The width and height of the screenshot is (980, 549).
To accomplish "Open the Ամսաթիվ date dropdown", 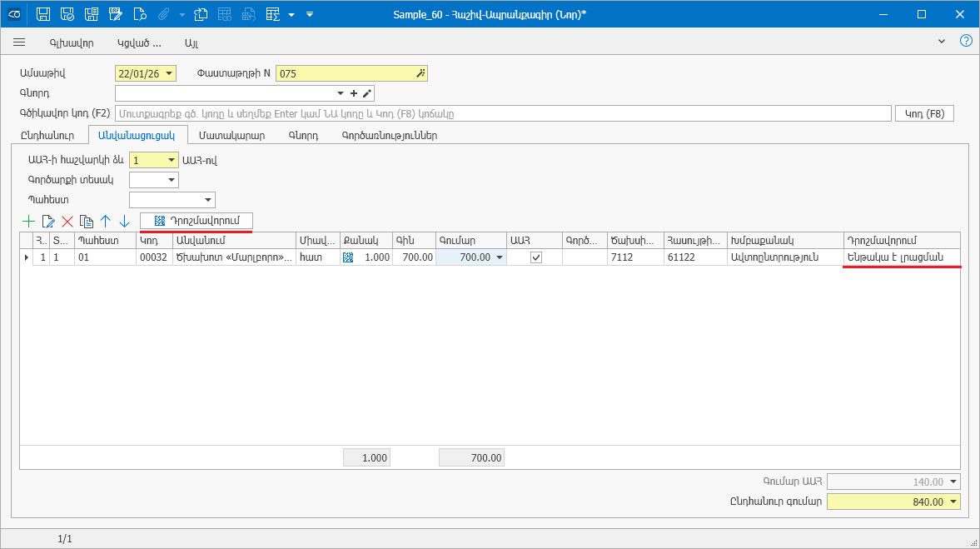I will click(x=170, y=73).
